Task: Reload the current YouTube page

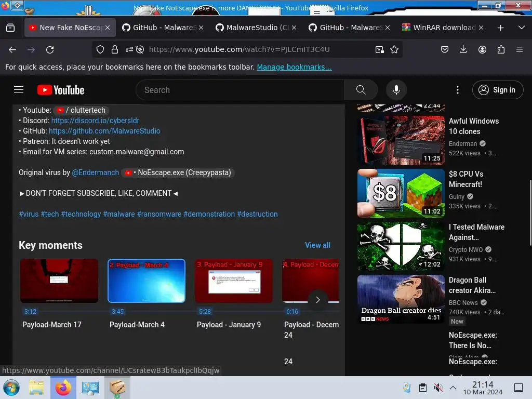Action: [50, 50]
